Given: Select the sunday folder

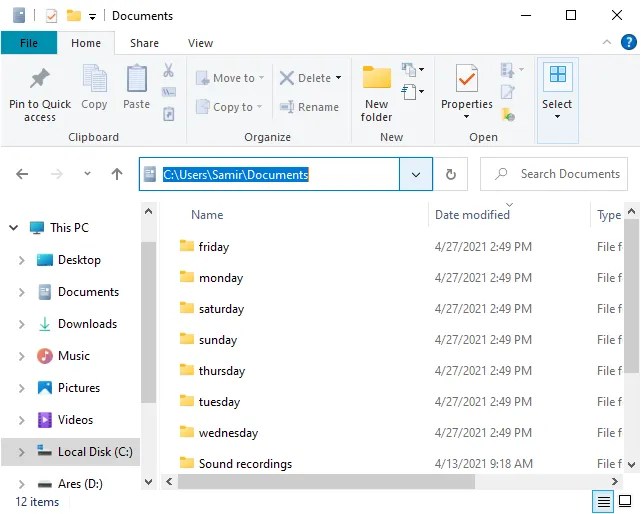Looking at the screenshot, I should coord(218,340).
